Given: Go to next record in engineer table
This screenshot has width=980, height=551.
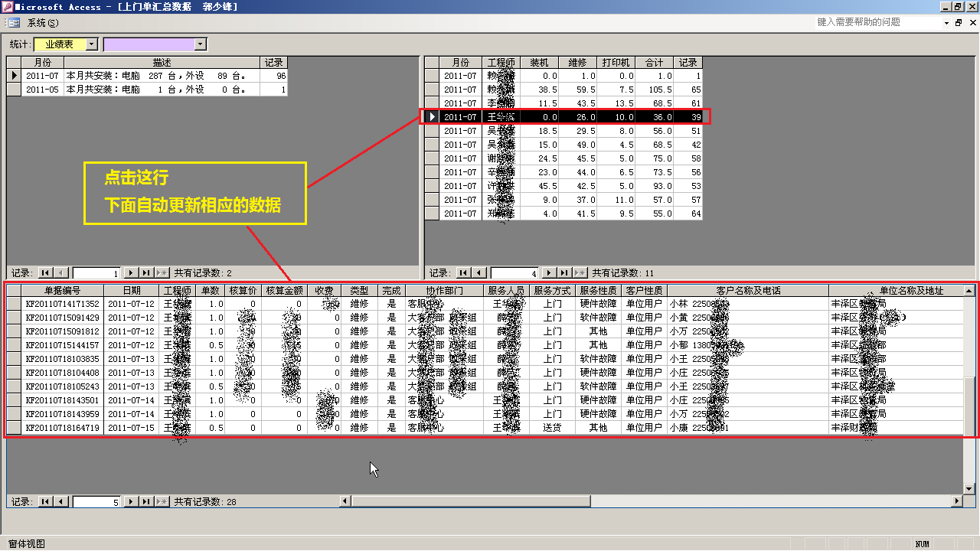Looking at the screenshot, I should tap(548, 273).
